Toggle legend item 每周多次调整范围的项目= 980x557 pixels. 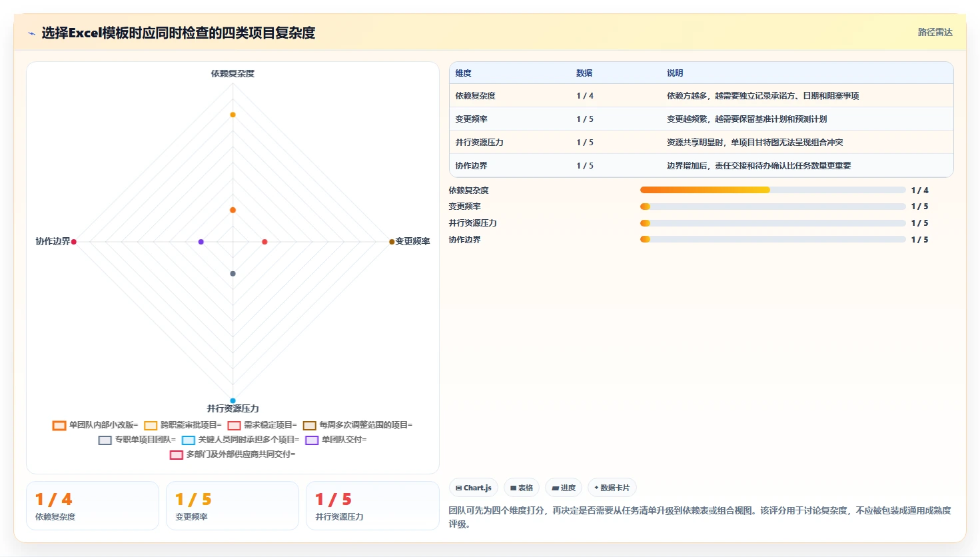[358, 425]
